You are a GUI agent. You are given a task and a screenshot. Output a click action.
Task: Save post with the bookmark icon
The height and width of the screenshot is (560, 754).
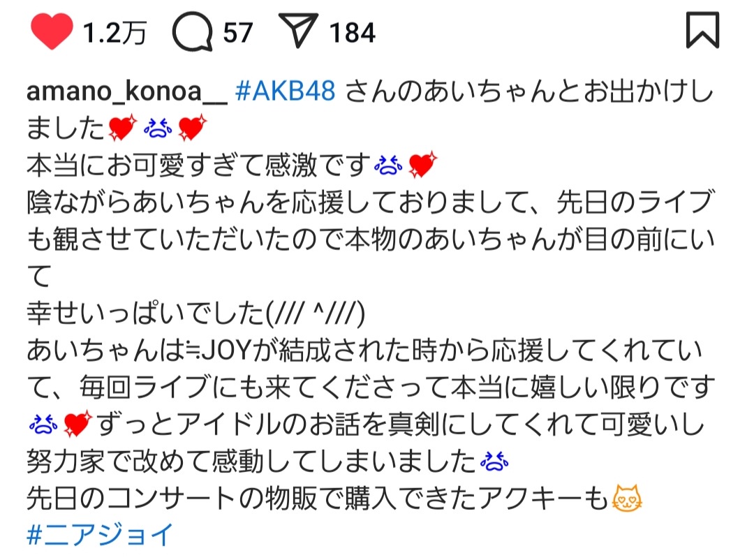[702, 30]
